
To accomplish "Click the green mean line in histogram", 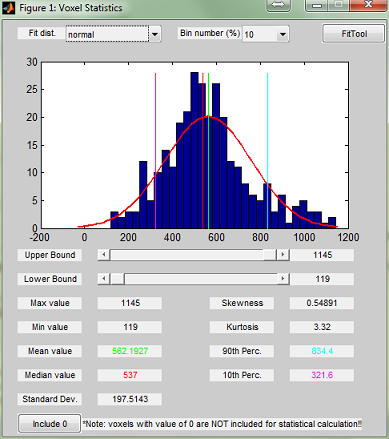I will pos(208,151).
